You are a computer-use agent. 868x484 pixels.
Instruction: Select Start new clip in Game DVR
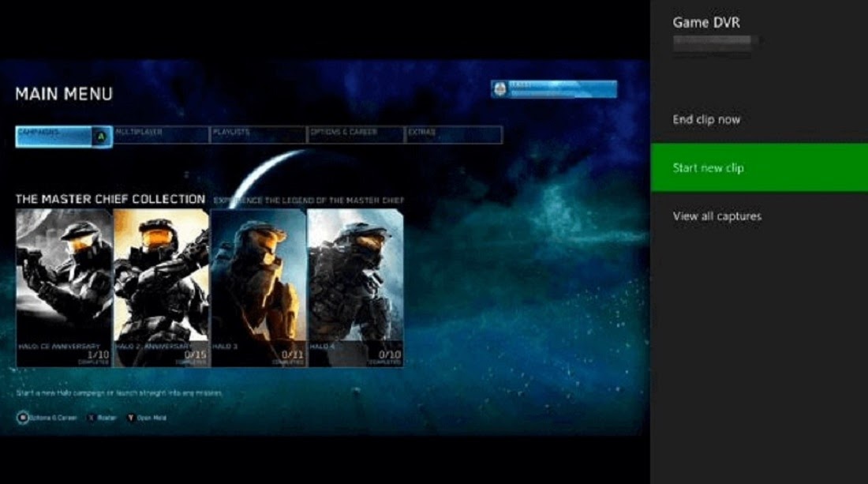coord(759,168)
